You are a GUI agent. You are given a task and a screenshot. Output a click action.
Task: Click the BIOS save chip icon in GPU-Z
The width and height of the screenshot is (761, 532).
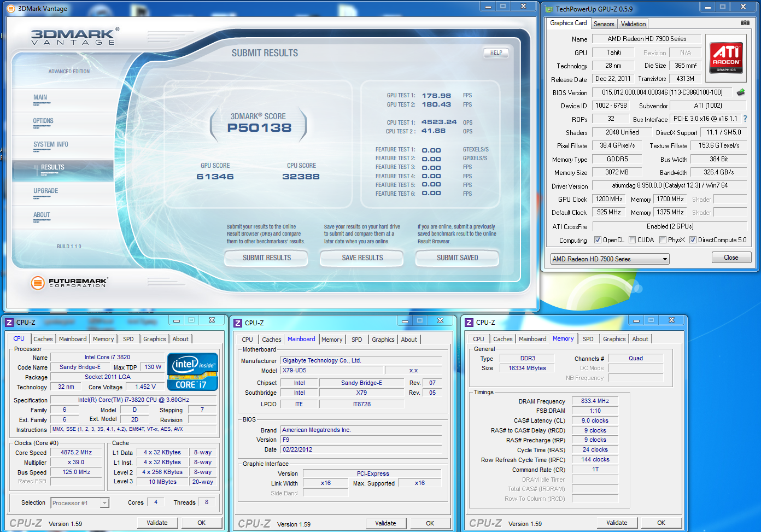[741, 92]
